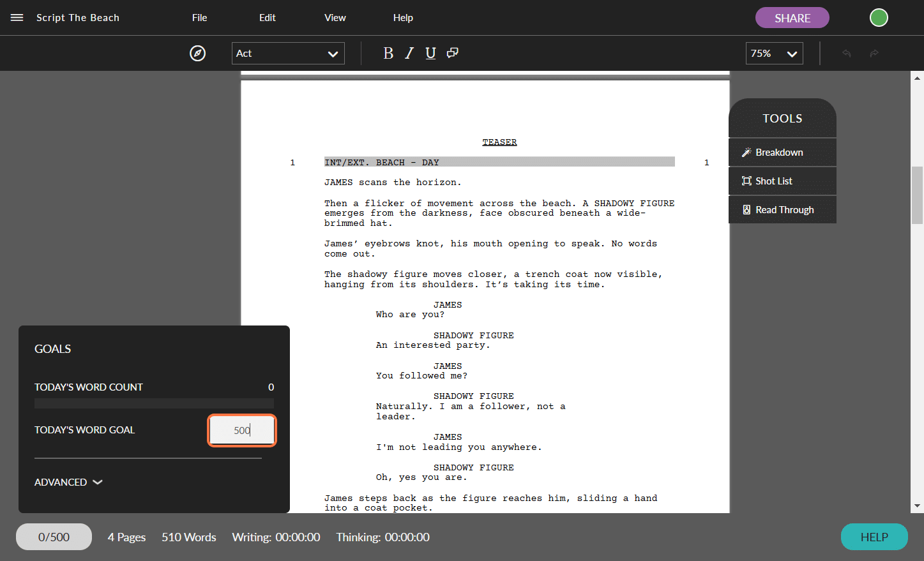Apply italic formatting

[409, 53]
